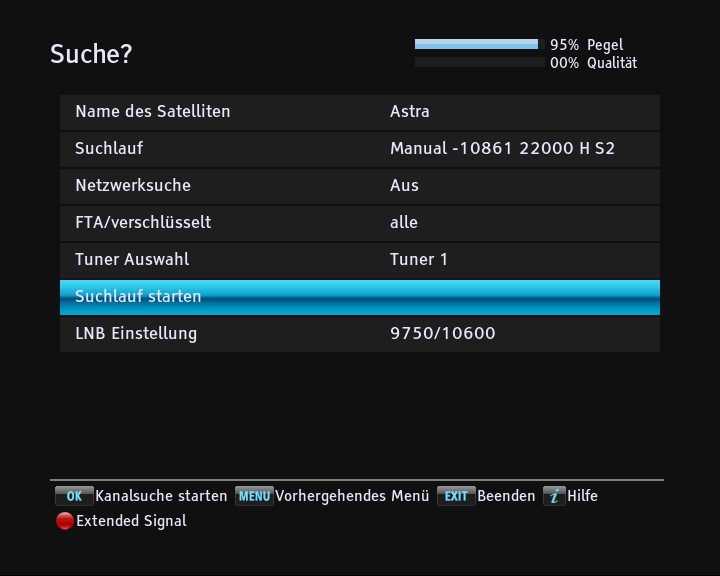Click the MENU button icon
This screenshot has width=720, height=576.
click(x=254, y=496)
